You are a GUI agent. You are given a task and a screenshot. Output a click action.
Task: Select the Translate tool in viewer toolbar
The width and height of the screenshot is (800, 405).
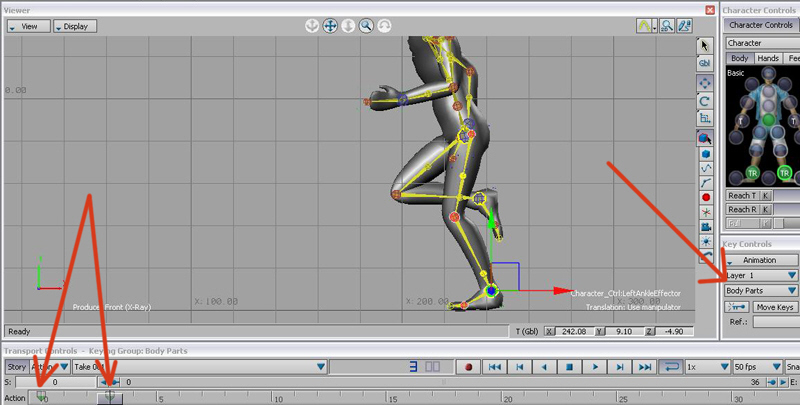705,82
